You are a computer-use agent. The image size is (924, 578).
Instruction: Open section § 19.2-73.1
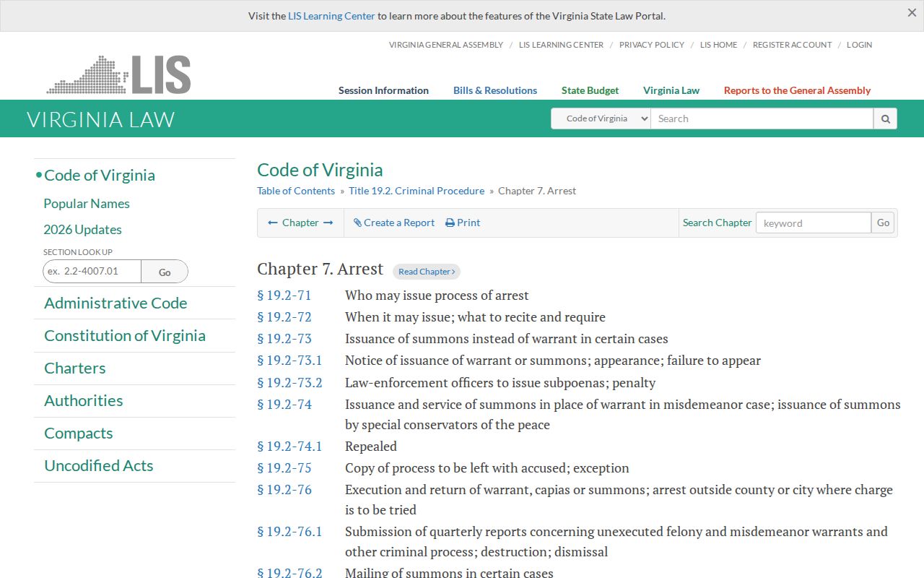click(289, 361)
